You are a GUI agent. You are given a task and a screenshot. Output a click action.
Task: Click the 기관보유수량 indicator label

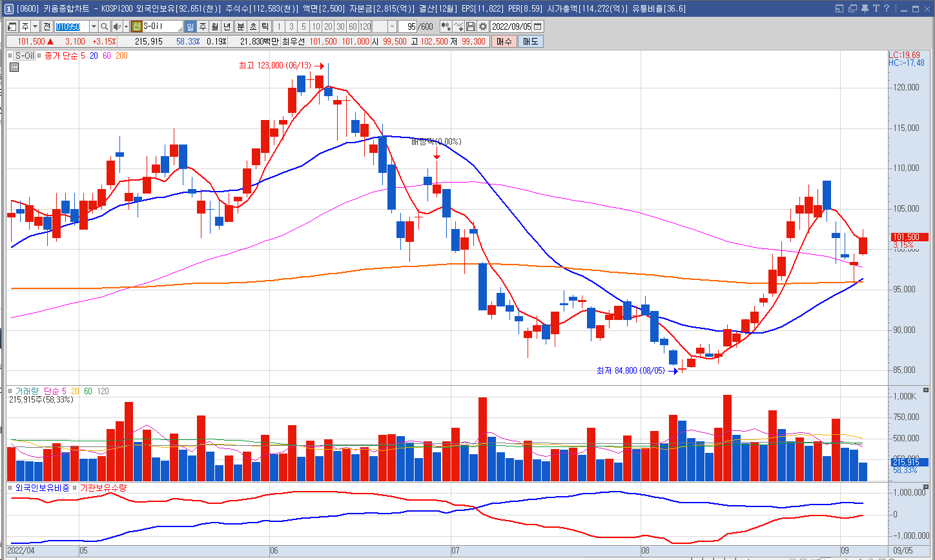pos(103,488)
